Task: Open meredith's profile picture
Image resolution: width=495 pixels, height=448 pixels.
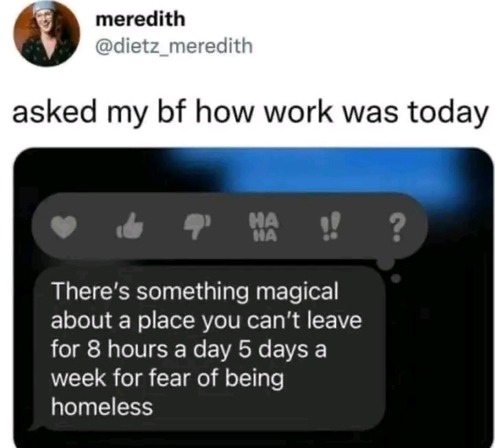Action: tap(47, 34)
